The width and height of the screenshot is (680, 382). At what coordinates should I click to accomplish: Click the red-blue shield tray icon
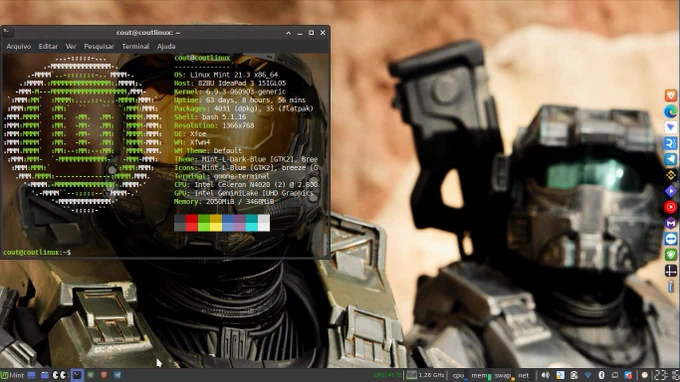coord(628,375)
